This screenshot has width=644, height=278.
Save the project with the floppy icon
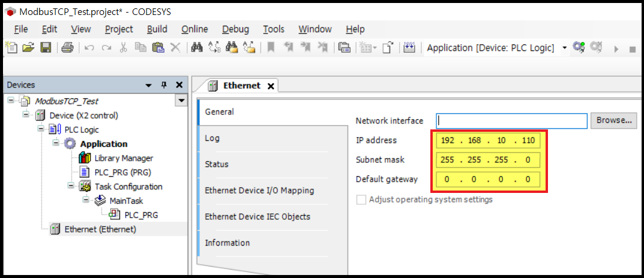[x=45, y=48]
